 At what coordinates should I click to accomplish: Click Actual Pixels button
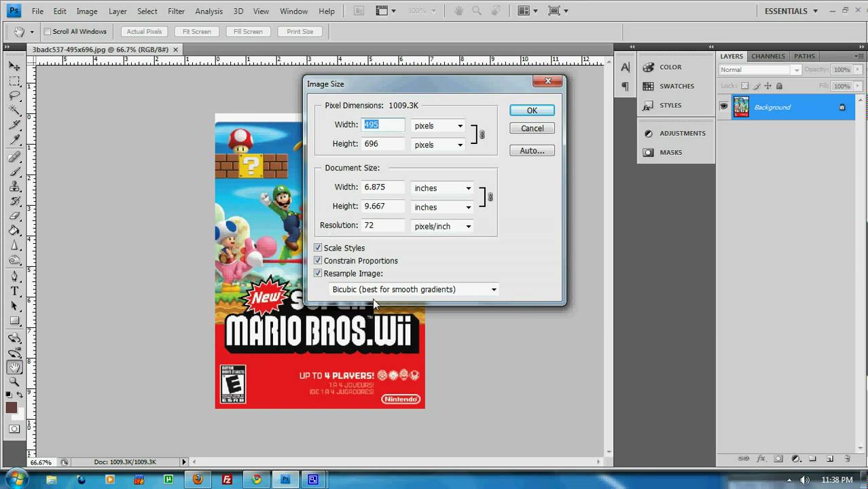point(144,31)
